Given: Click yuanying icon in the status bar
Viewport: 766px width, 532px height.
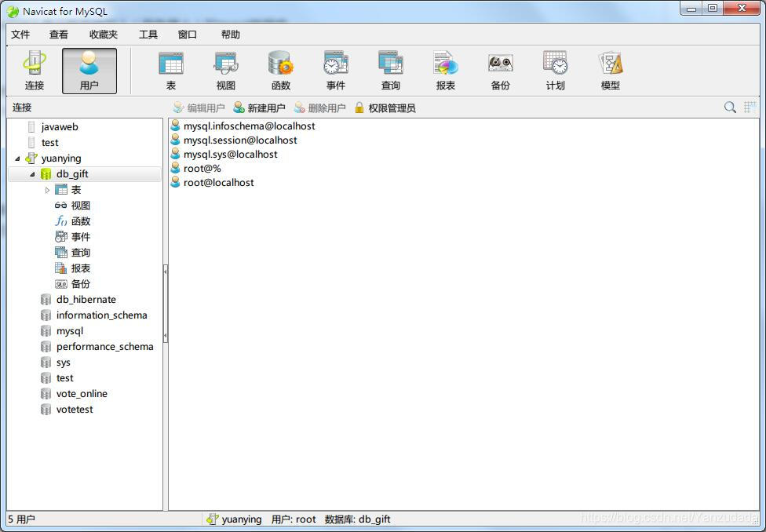Looking at the screenshot, I should pos(213,519).
